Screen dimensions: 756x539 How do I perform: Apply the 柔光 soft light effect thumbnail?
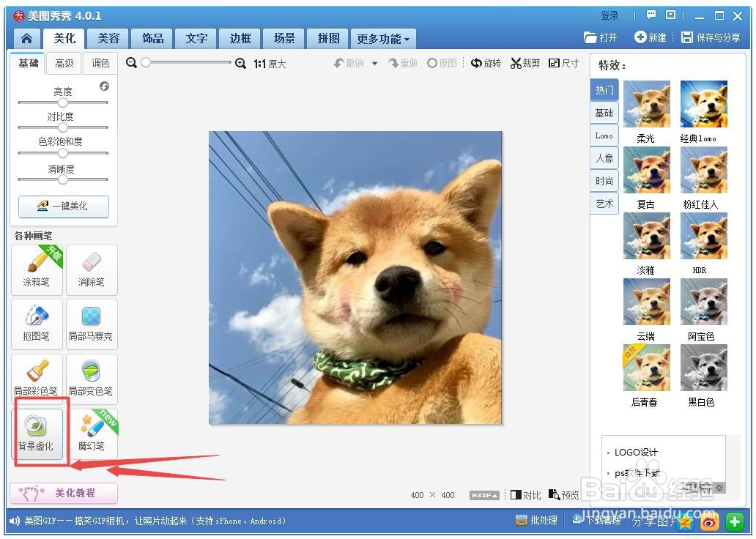(647, 104)
